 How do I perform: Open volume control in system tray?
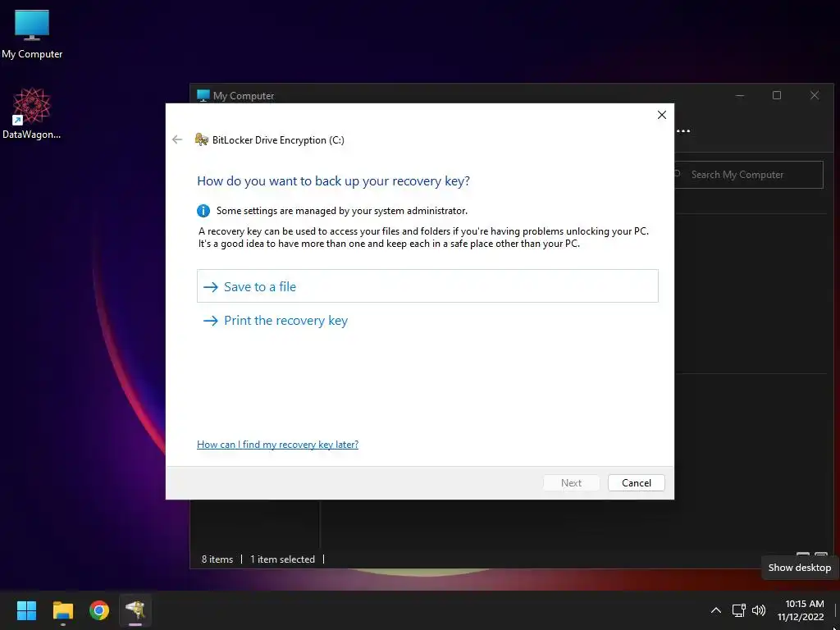tap(759, 610)
